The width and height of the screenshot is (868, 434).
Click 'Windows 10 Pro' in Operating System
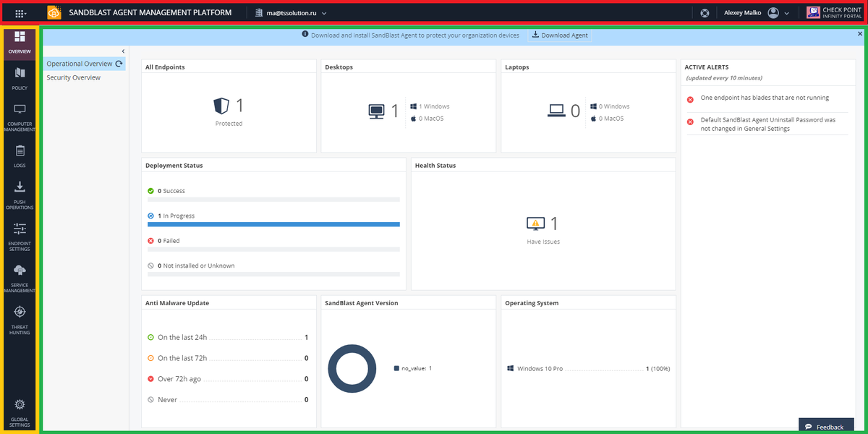(540, 369)
